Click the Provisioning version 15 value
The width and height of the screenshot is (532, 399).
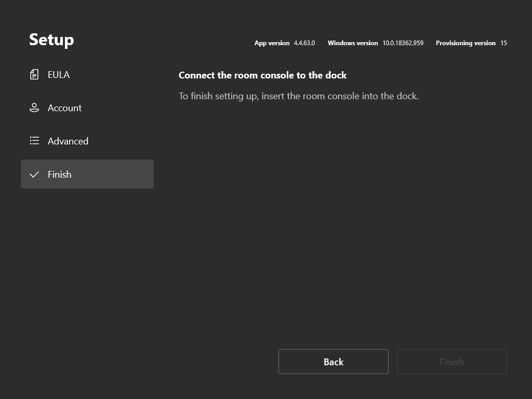coord(503,43)
